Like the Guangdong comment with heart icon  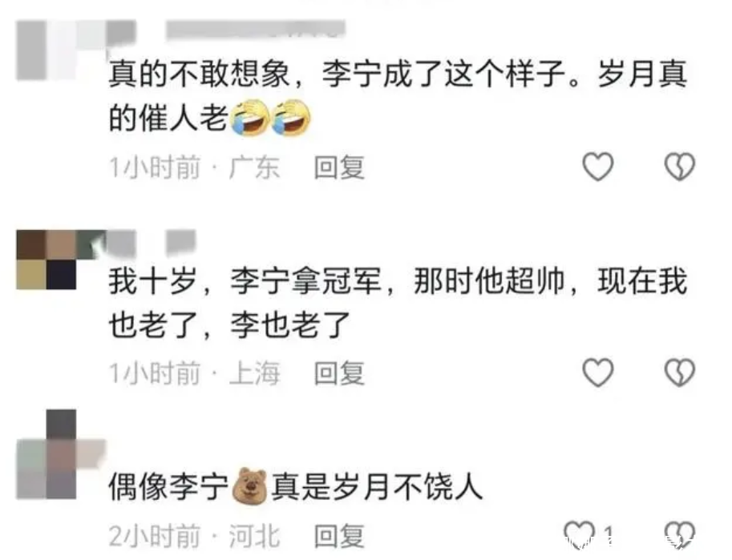pos(597,167)
